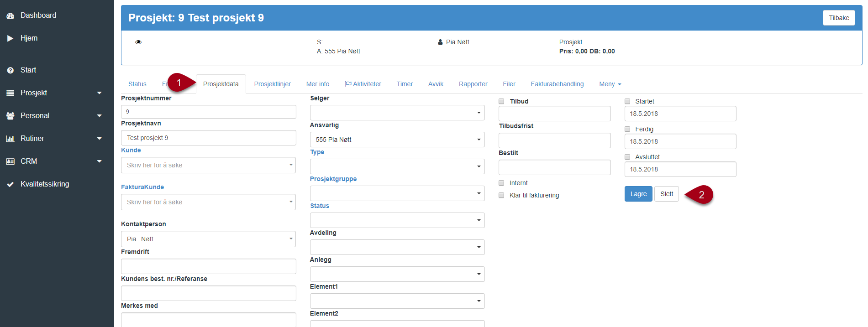Click the CRM contact card icon

pyautogui.click(x=10, y=161)
